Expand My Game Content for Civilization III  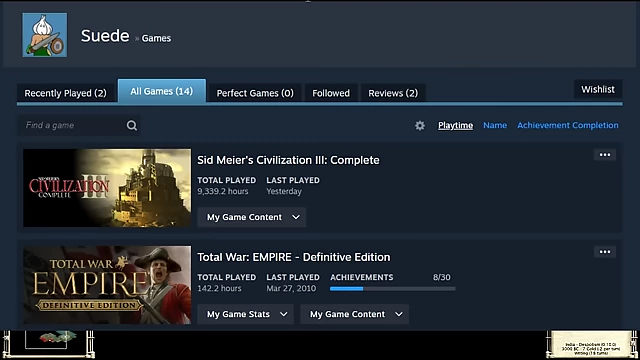point(251,217)
